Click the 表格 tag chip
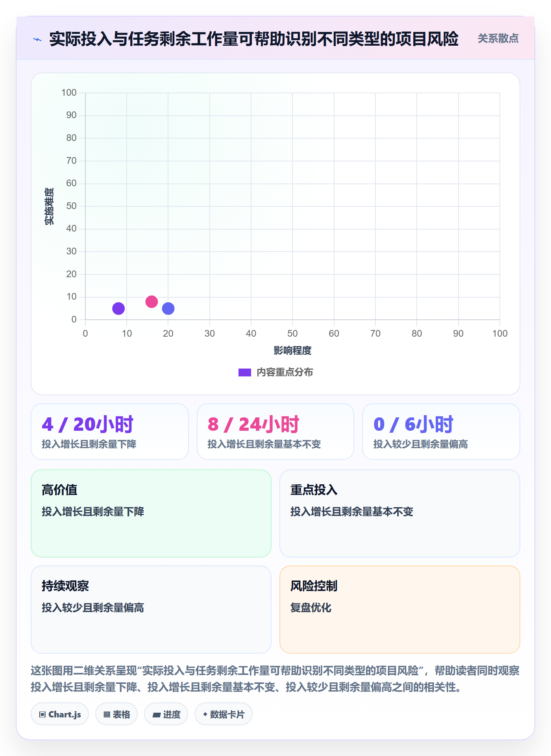 click(x=116, y=714)
